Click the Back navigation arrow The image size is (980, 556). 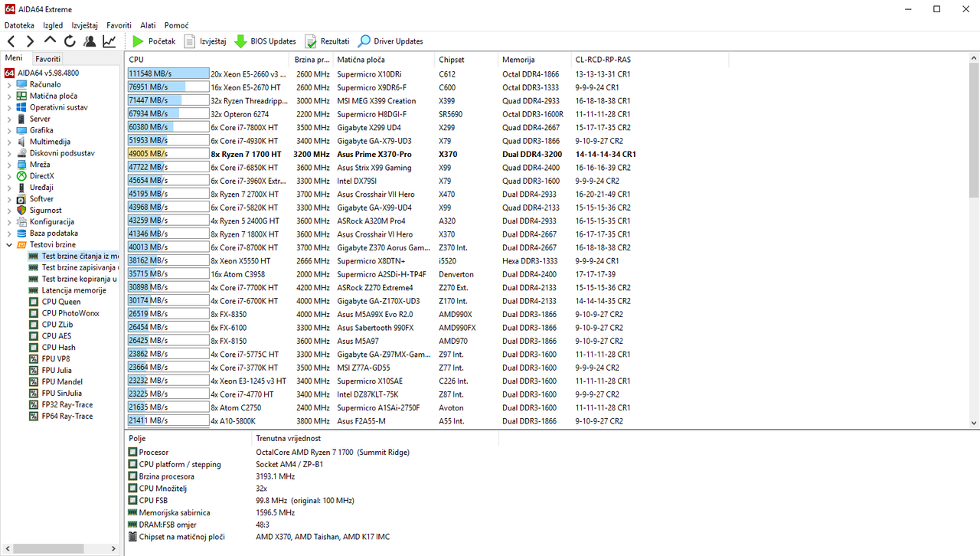point(11,41)
